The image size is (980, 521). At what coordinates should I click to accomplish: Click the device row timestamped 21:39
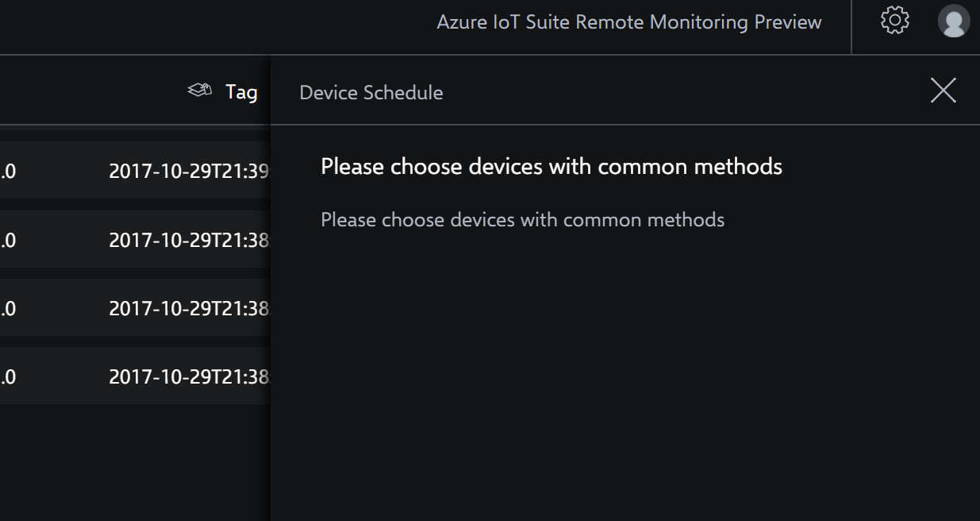point(135,169)
